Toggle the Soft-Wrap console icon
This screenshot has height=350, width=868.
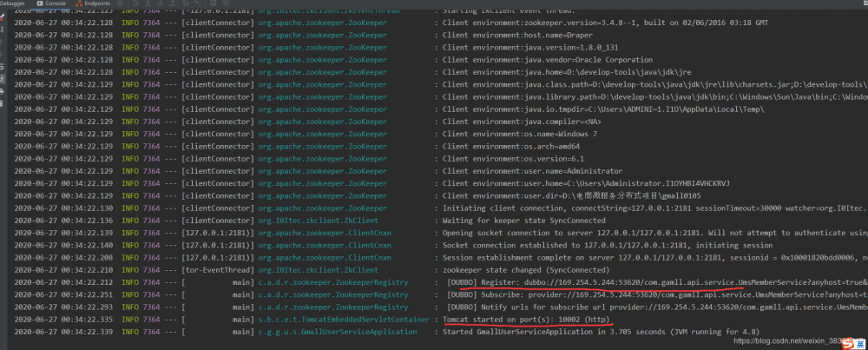tap(3, 65)
